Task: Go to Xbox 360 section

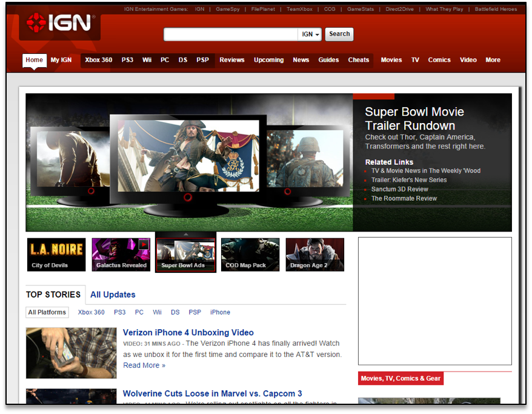Action: (x=98, y=60)
